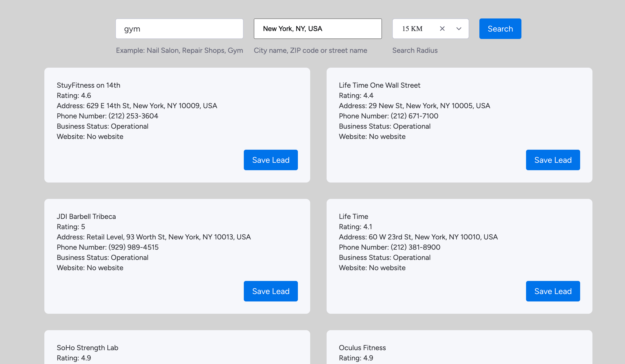The height and width of the screenshot is (364, 625).
Task: Save lead for JDI Barbell Tribeca
Action: 271,291
